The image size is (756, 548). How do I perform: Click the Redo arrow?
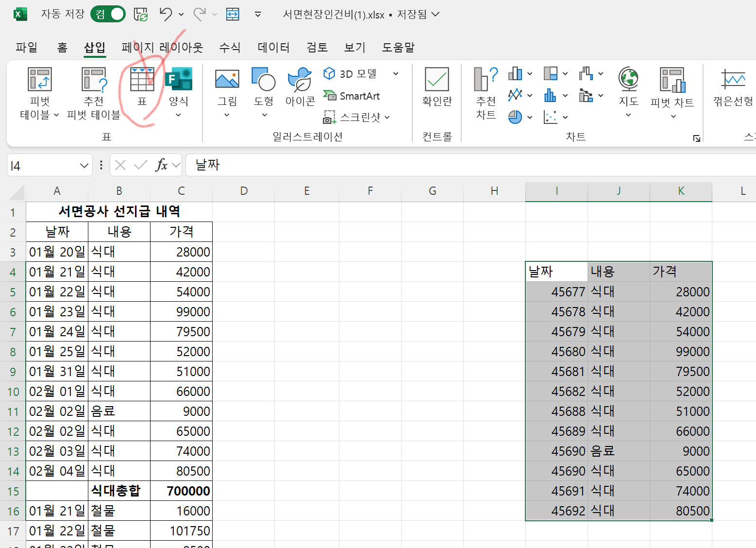[x=200, y=15]
